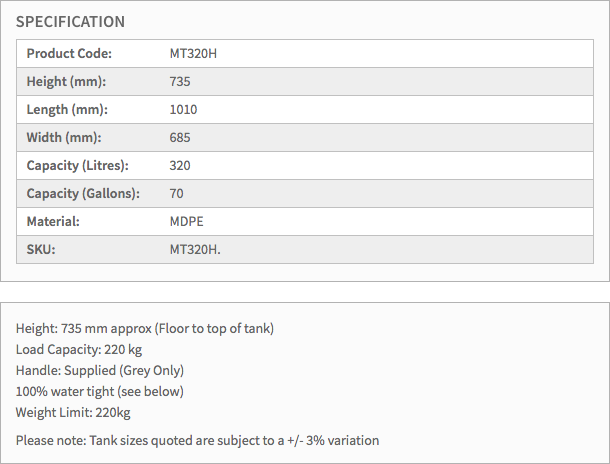The height and width of the screenshot is (464, 610).
Task: Click the Capacity (Gallons) row label
Action: click(83, 193)
